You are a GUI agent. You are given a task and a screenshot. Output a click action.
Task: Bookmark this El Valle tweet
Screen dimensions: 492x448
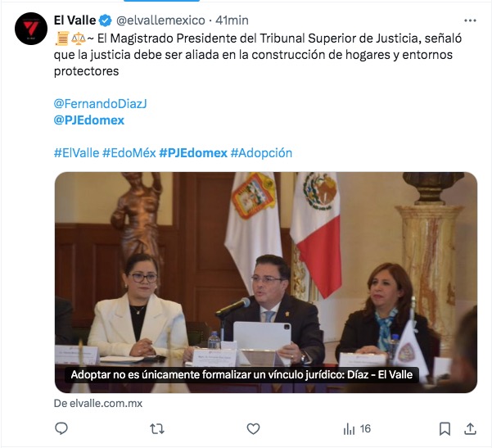click(445, 428)
